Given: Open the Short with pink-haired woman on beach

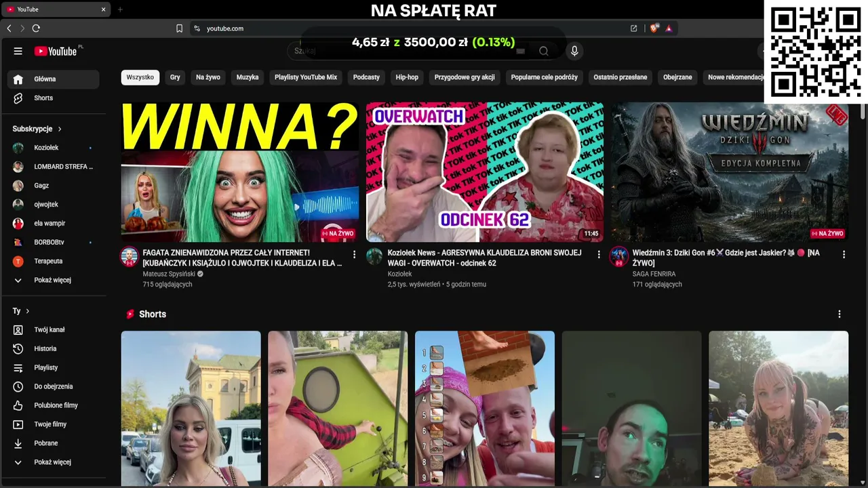Looking at the screenshot, I should [x=778, y=409].
